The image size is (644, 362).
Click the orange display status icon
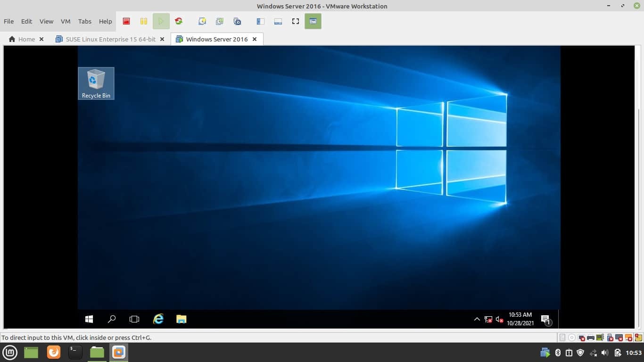[x=629, y=337]
